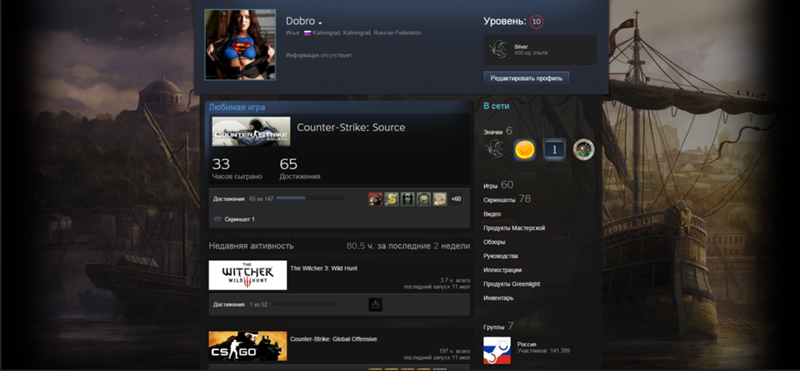Open the badge showing number 1

[x=554, y=150]
